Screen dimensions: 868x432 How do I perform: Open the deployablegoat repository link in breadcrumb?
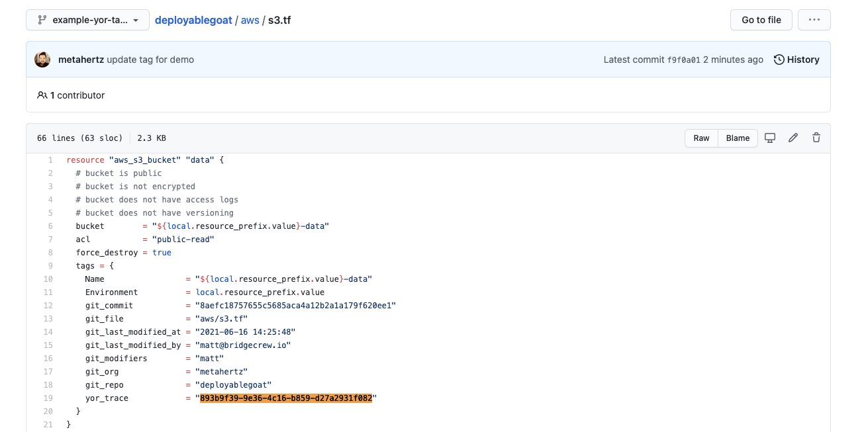pyautogui.click(x=193, y=20)
